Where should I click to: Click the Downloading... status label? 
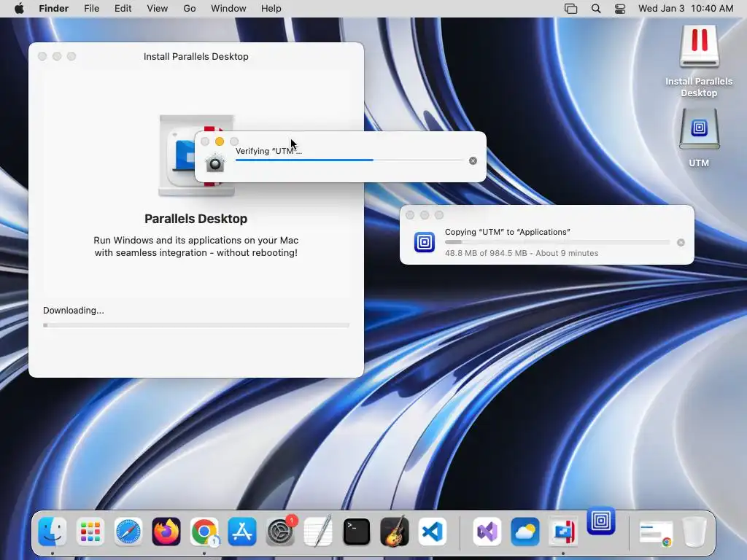click(74, 311)
